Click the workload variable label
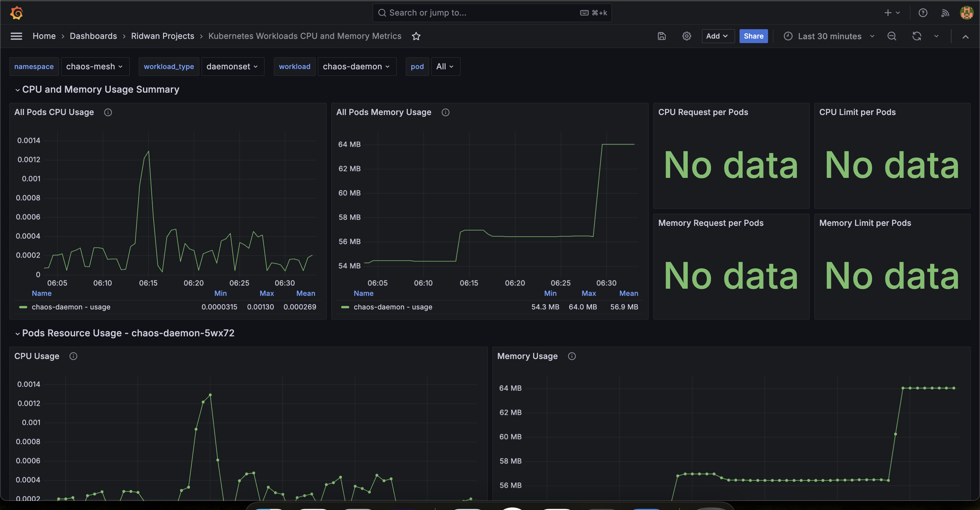 coord(295,66)
